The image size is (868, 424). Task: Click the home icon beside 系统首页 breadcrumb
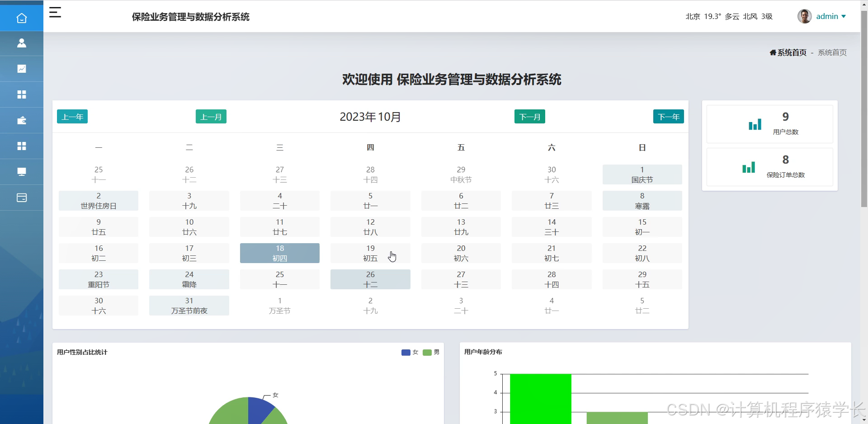pyautogui.click(x=773, y=52)
